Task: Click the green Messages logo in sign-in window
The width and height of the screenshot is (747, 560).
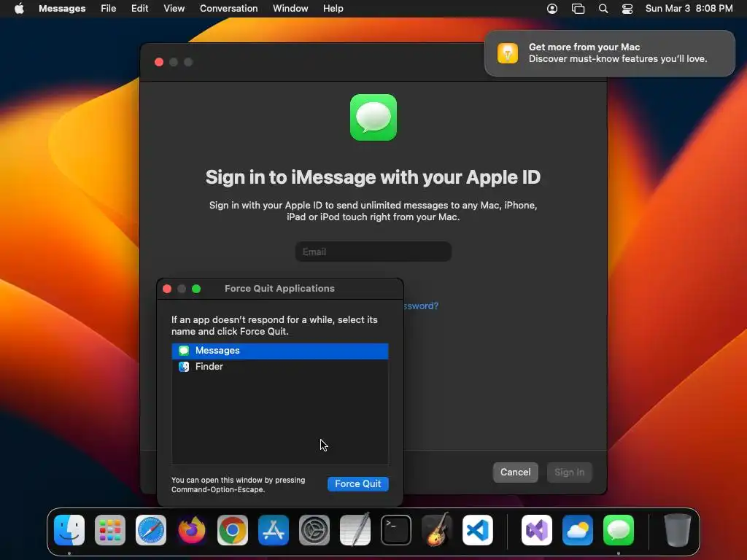Action: pyautogui.click(x=373, y=117)
